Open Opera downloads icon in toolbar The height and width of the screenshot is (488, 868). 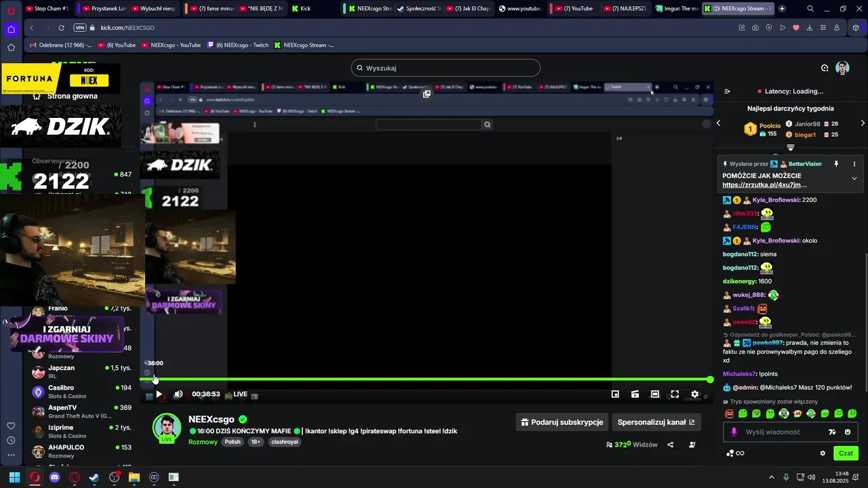click(810, 28)
